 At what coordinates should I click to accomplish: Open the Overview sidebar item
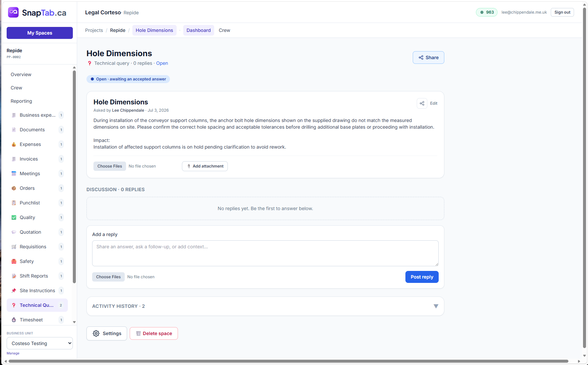click(x=21, y=74)
